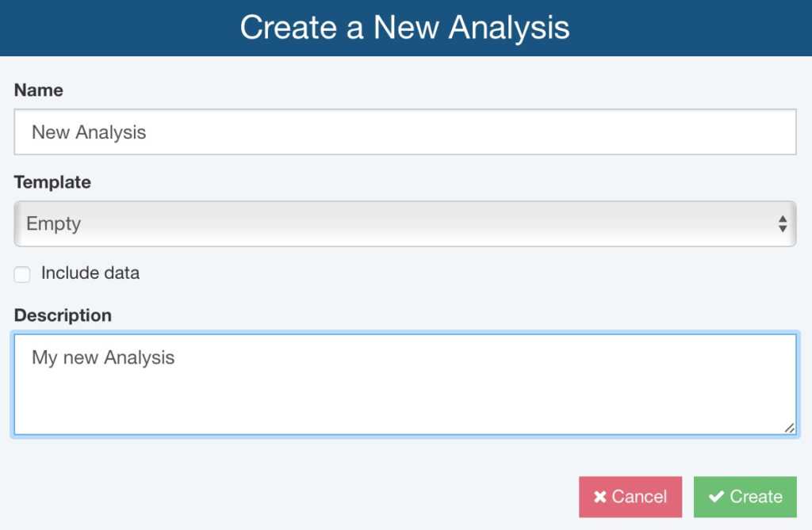Click the Template field label

pyautogui.click(x=52, y=181)
